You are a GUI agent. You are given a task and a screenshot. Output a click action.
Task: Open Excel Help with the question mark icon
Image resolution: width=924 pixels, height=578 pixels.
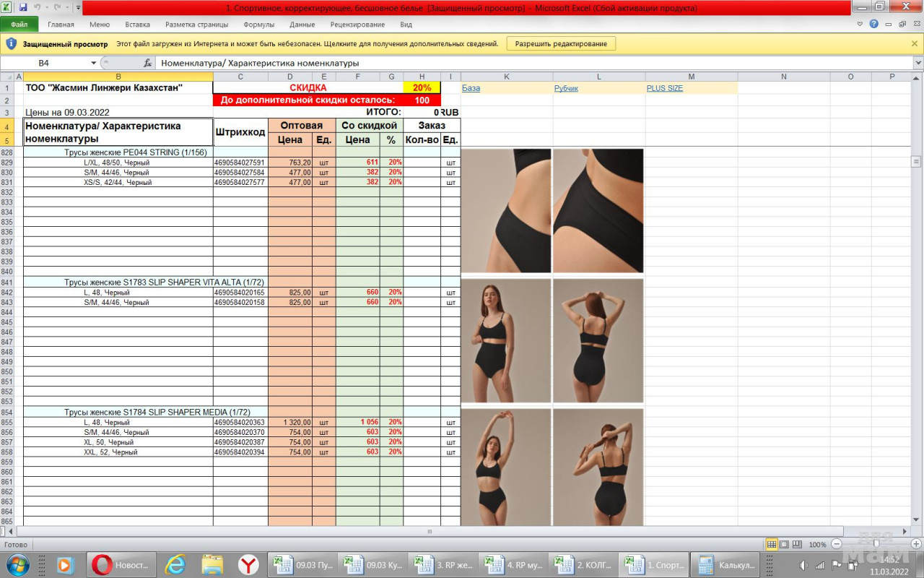point(873,24)
